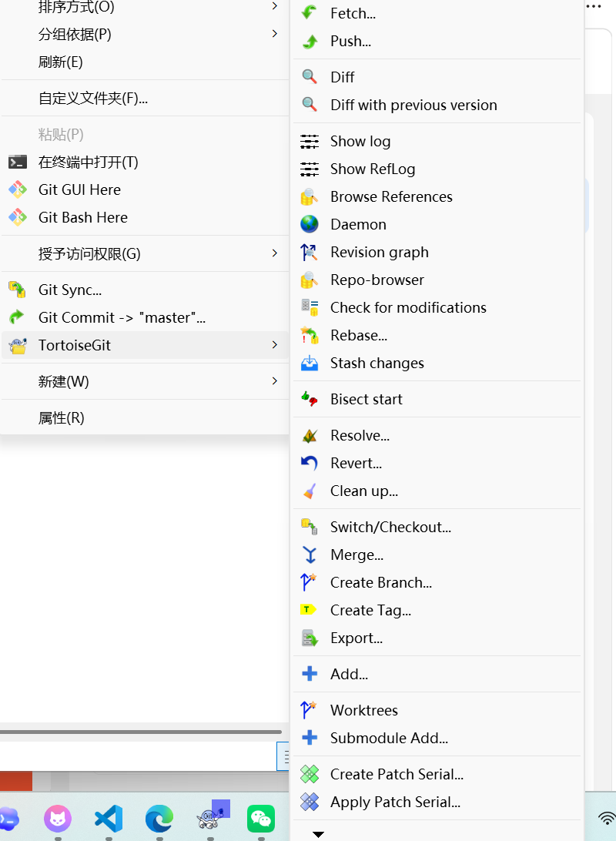The image size is (616, 841).
Task: Click the Create Branch icon
Action: 310,582
